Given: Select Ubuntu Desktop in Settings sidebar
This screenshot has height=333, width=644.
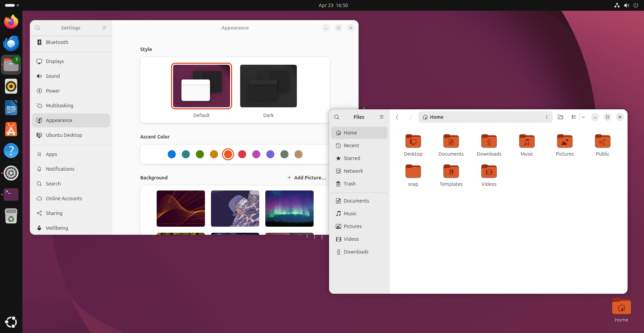Looking at the screenshot, I should [64, 135].
